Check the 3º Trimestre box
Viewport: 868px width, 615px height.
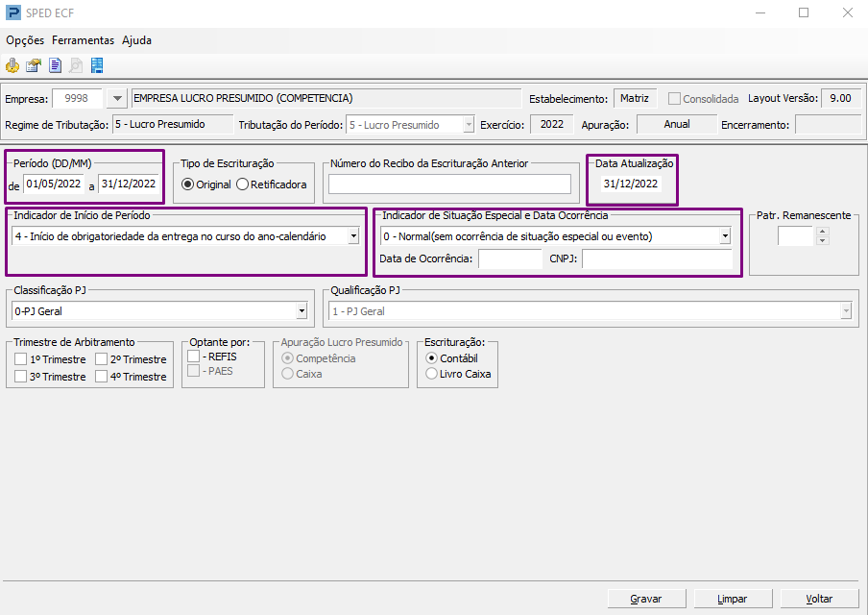pyautogui.click(x=20, y=376)
